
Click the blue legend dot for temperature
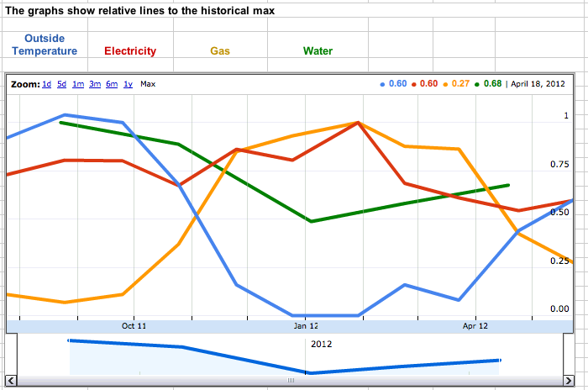[x=383, y=84]
